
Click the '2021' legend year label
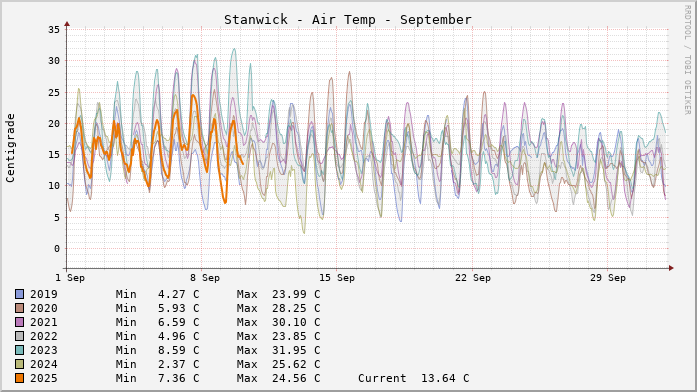pos(44,322)
